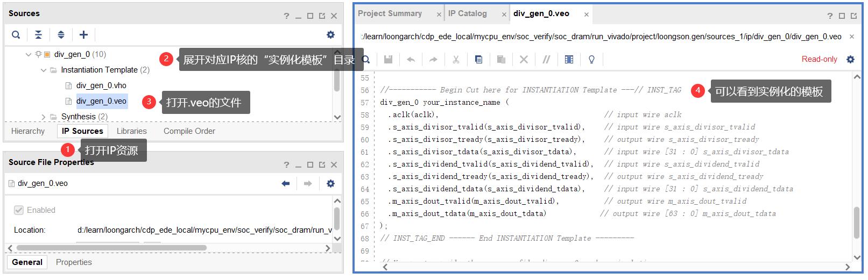Collapse the div_gen_0 tree node

click(29, 54)
